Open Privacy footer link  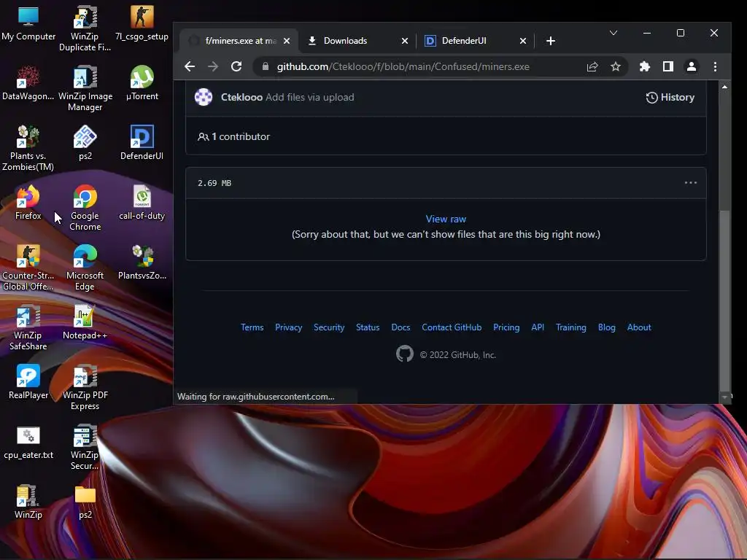coord(289,327)
